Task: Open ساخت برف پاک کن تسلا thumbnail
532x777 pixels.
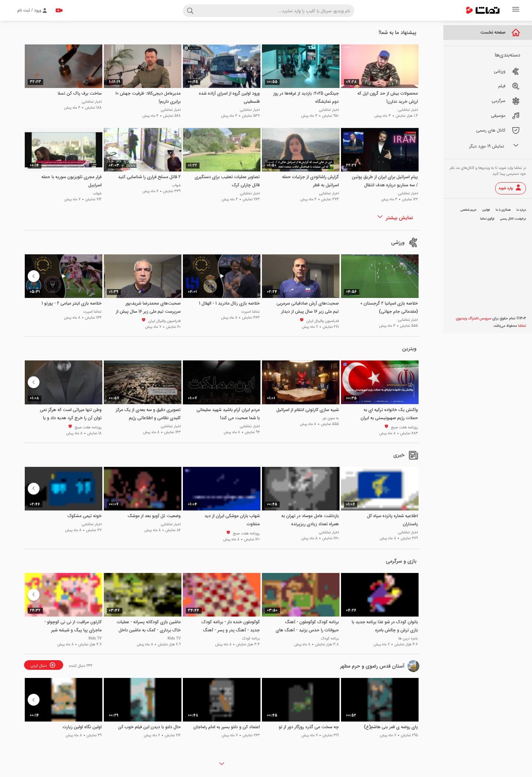Action: 64,66
